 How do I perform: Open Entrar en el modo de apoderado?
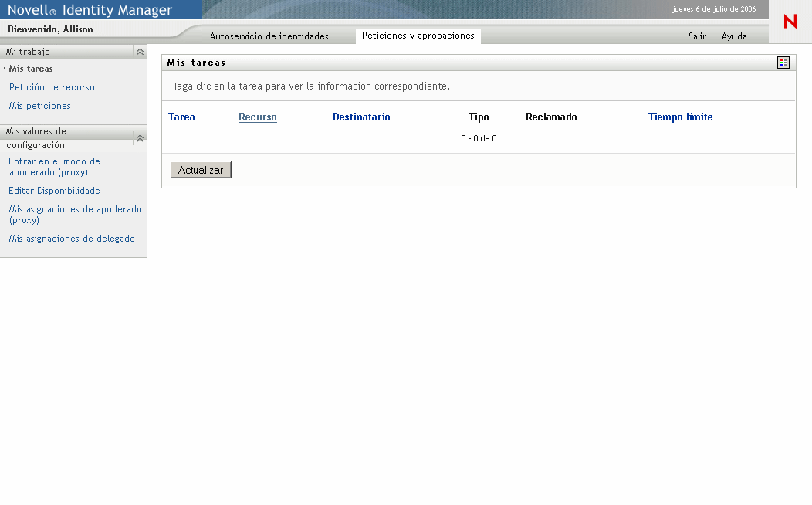pos(54,167)
